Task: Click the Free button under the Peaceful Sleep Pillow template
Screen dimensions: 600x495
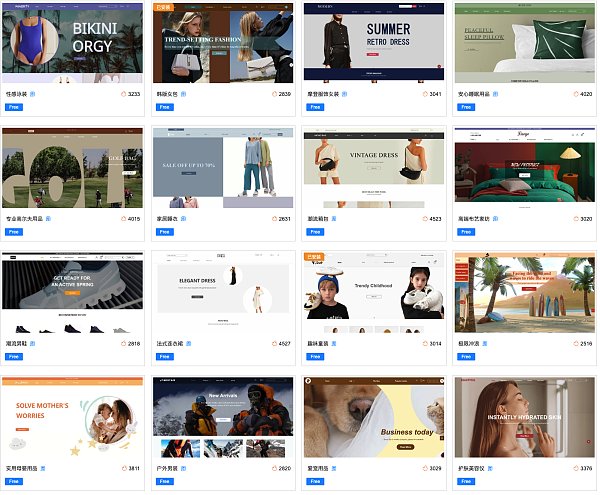Action: [x=466, y=107]
